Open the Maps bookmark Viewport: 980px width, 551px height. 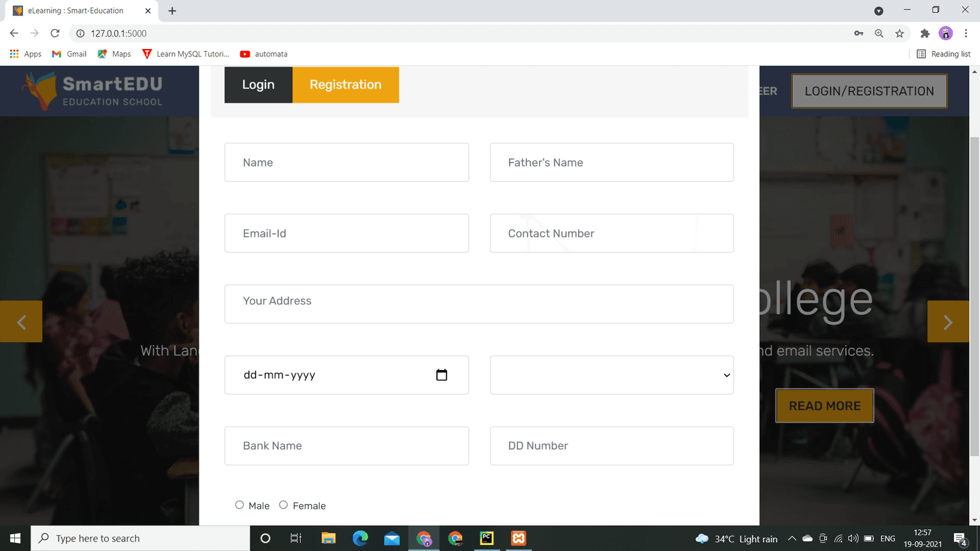[114, 54]
